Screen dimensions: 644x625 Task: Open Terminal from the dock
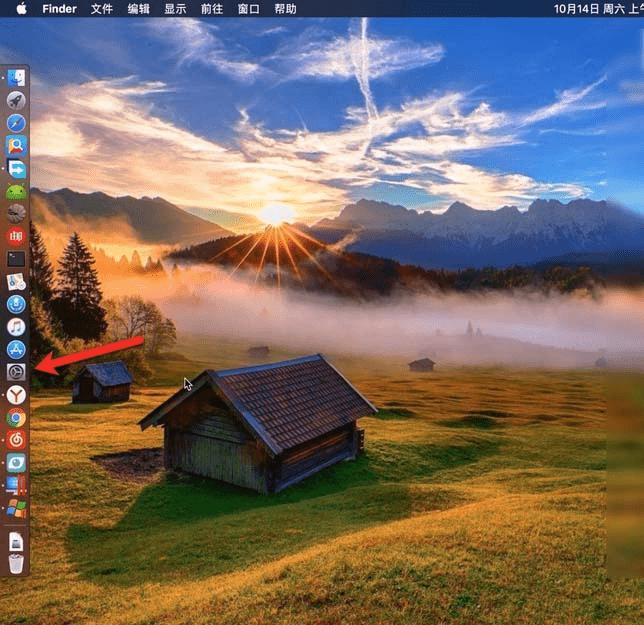[16, 259]
